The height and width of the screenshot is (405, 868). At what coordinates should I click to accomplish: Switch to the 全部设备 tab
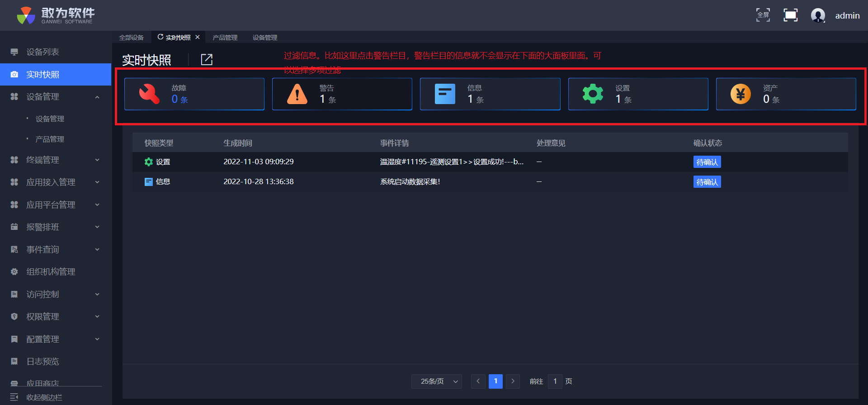(x=132, y=38)
